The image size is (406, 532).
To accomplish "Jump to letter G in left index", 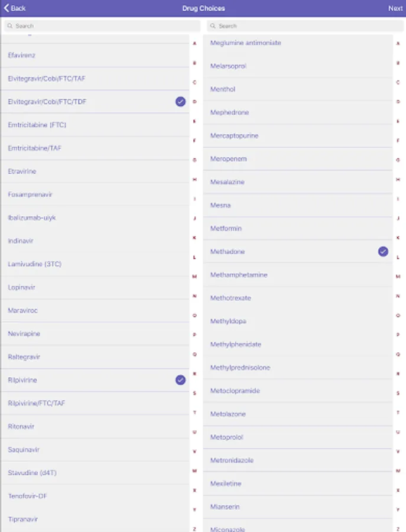I will 194,160.
